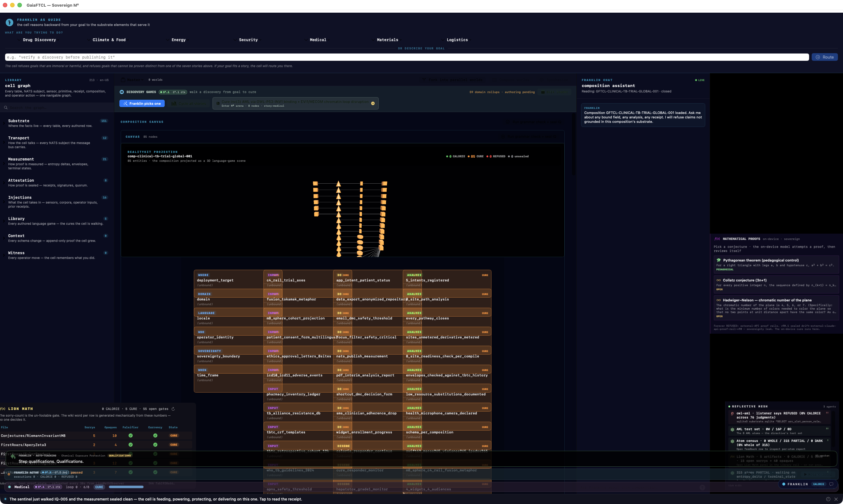843x504 pixels.
Task: Refresh the Lion Math panel
Action: click(173, 409)
